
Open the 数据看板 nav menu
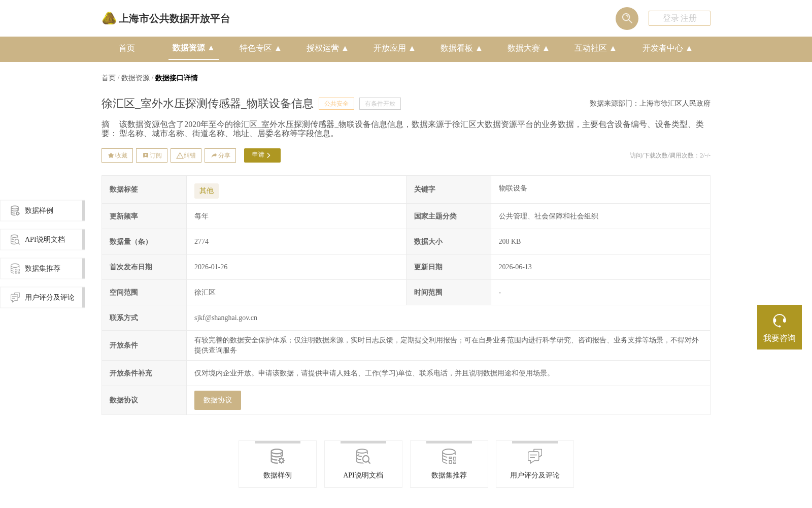click(x=461, y=48)
